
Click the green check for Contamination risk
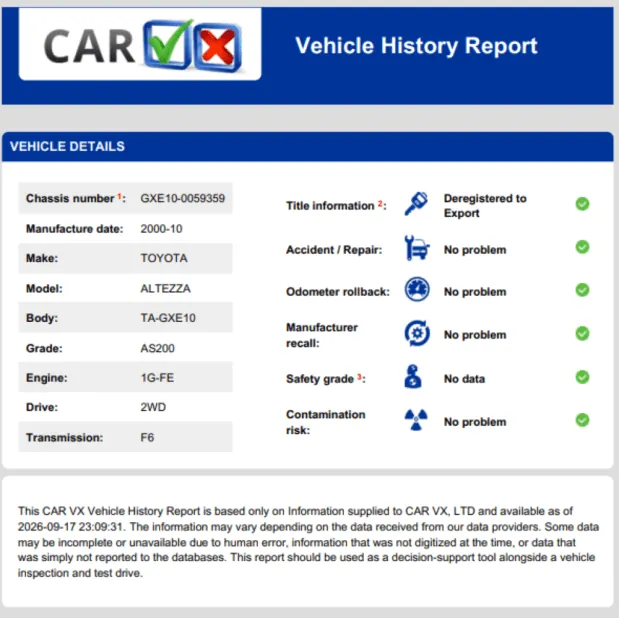point(582,420)
